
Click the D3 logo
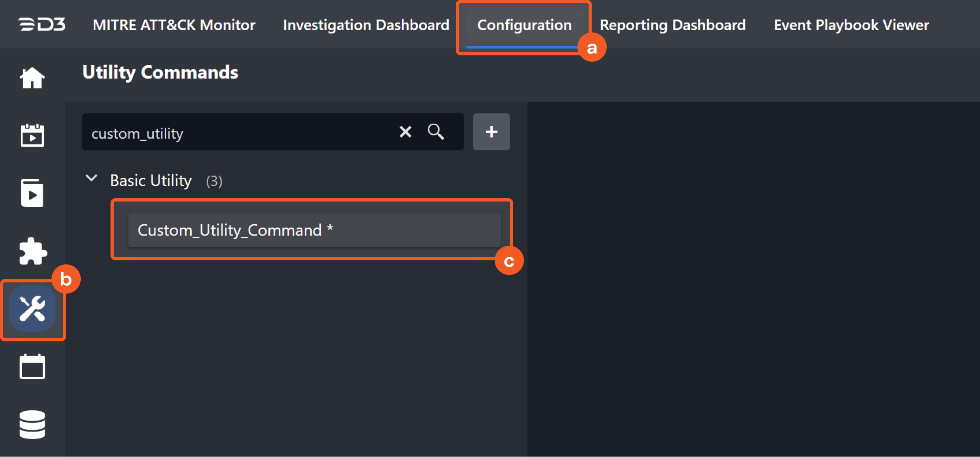click(42, 24)
